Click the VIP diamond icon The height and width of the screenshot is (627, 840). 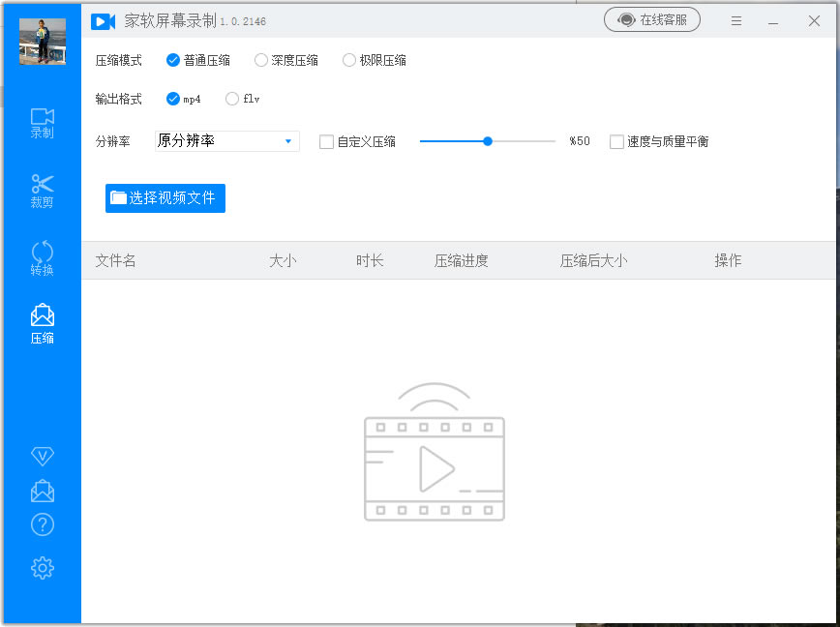[x=42, y=456]
